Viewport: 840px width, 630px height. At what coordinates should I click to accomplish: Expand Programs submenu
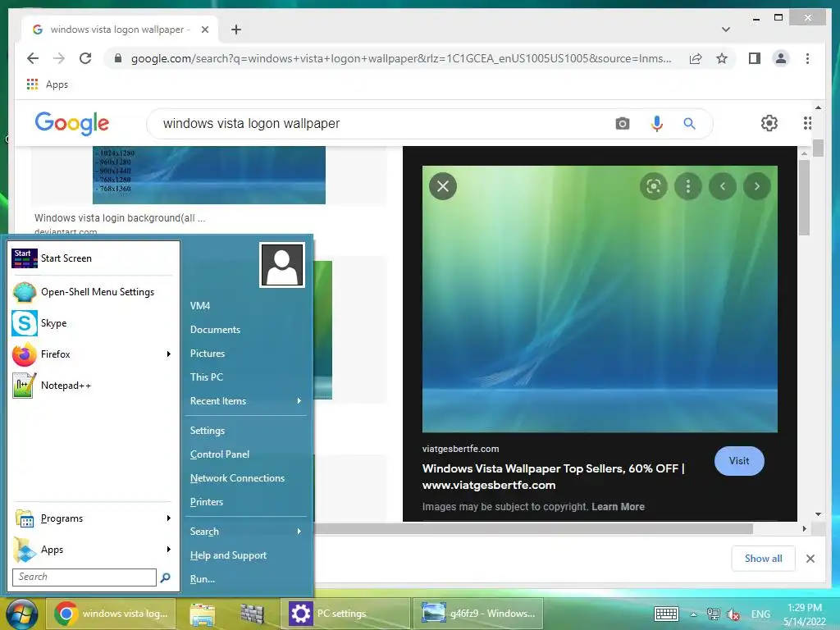[94, 518]
